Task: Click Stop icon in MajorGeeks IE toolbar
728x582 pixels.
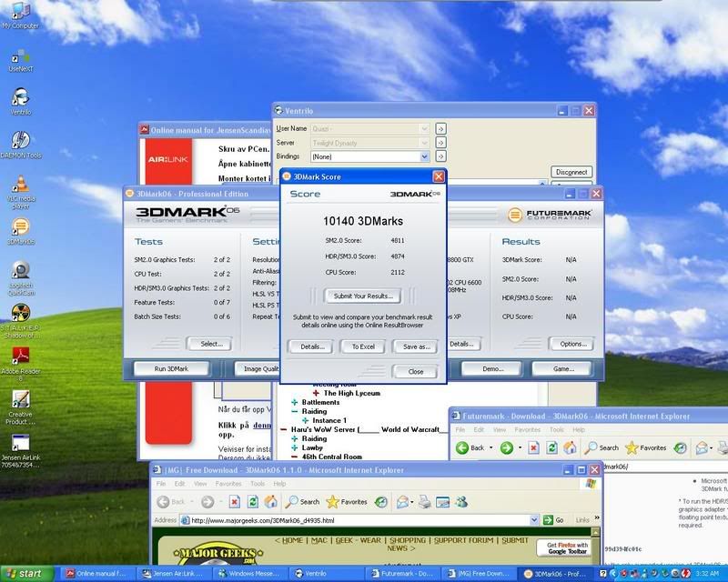Action: pos(235,502)
